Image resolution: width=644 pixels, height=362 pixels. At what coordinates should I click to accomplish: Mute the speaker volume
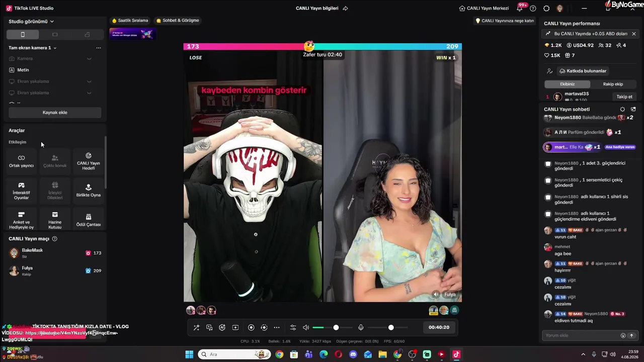point(305,327)
